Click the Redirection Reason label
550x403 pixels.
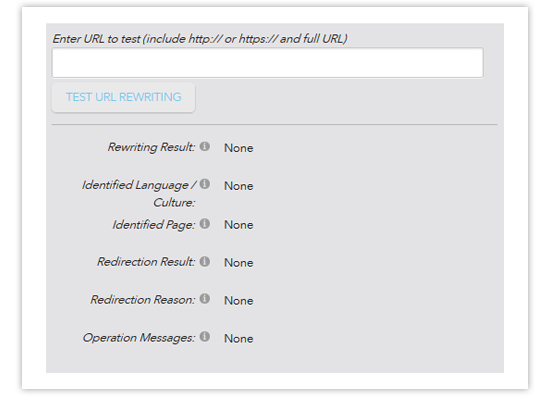pos(142,300)
